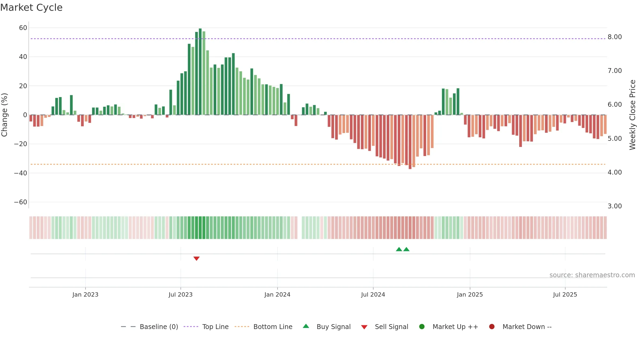Click the lowest red bar below the bottom line

point(410,142)
